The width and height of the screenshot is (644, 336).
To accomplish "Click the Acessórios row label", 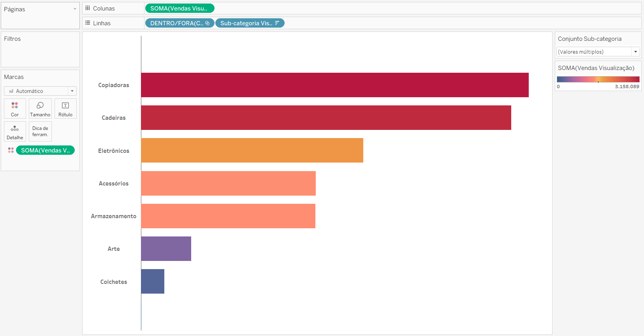I will pyautogui.click(x=114, y=184).
